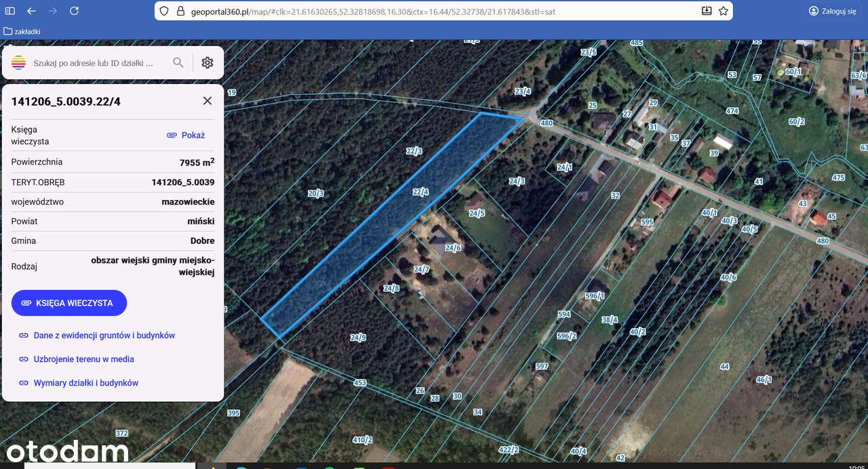Click map parcel label 22/3
Screen dimensions: 868x469
click(x=414, y=151)
